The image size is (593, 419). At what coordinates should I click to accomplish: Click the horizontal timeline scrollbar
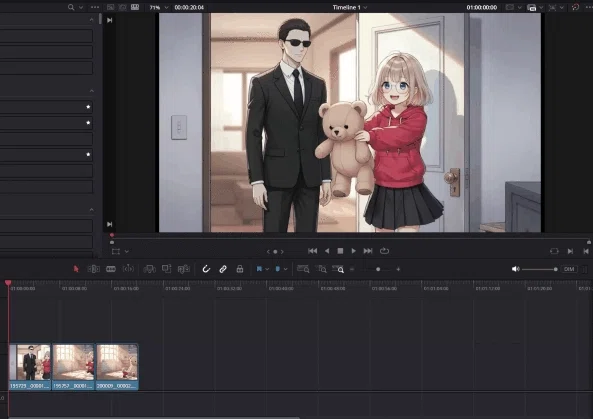click(x=154, y=417)
